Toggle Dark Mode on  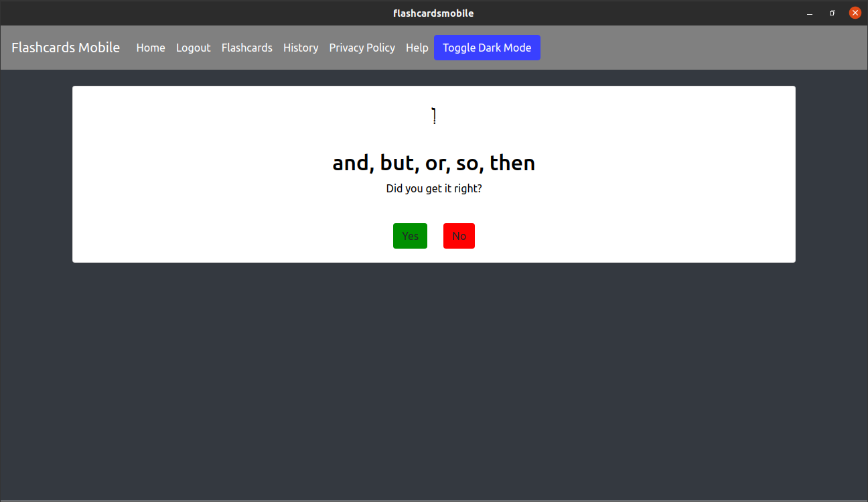pos(487,48)
